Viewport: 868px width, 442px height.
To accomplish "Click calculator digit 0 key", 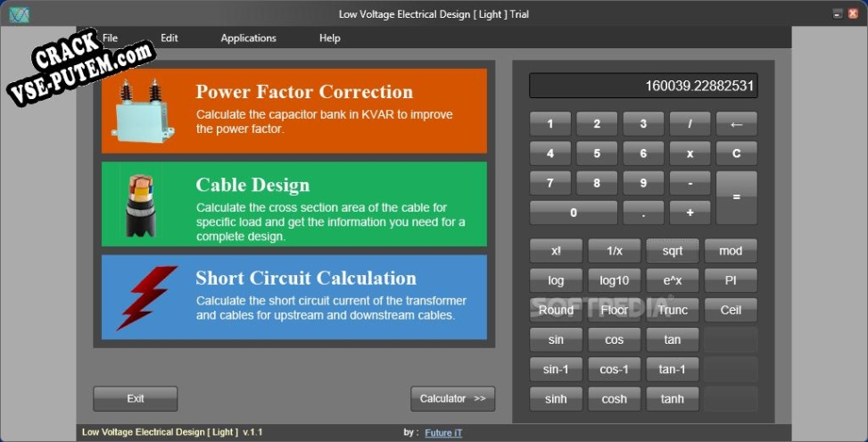I will [x=574, y=213].
